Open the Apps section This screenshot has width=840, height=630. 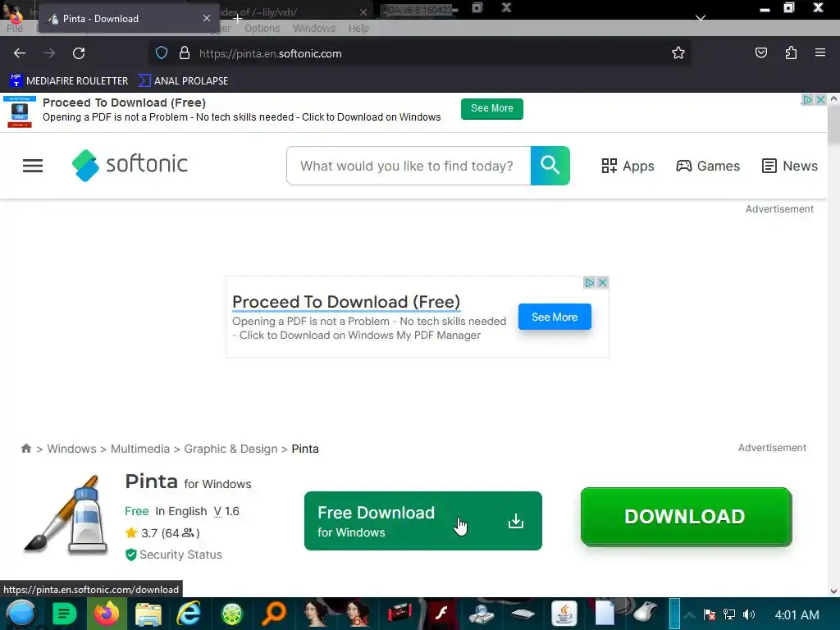tap(628, 166)
